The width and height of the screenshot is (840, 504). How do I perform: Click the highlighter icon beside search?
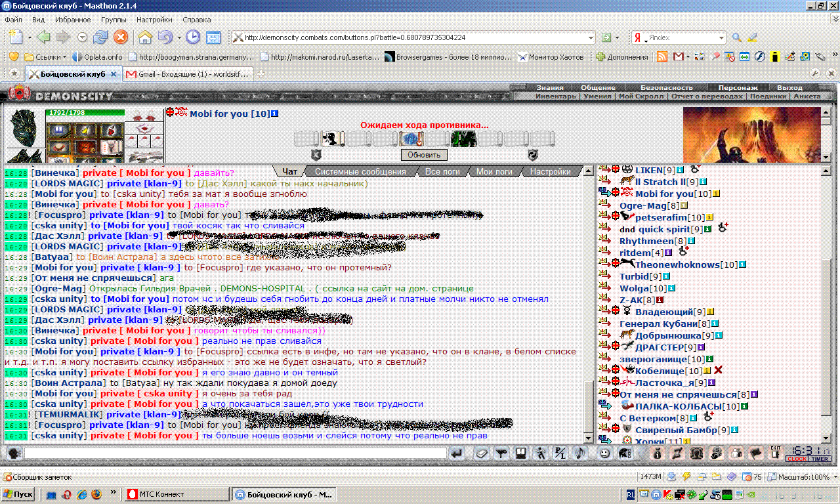[x=753, y=37]
